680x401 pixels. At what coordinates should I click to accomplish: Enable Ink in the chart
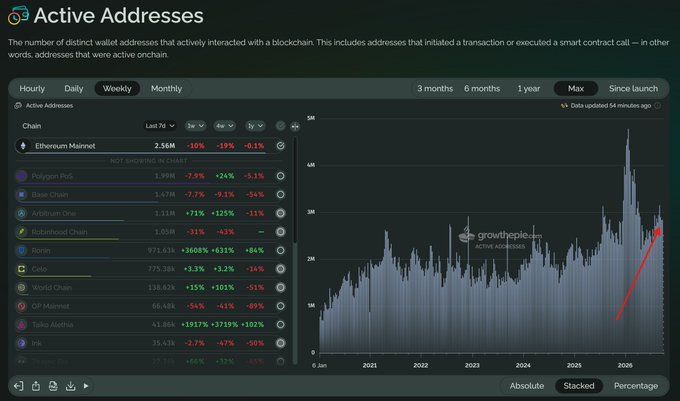pos(281,343)
